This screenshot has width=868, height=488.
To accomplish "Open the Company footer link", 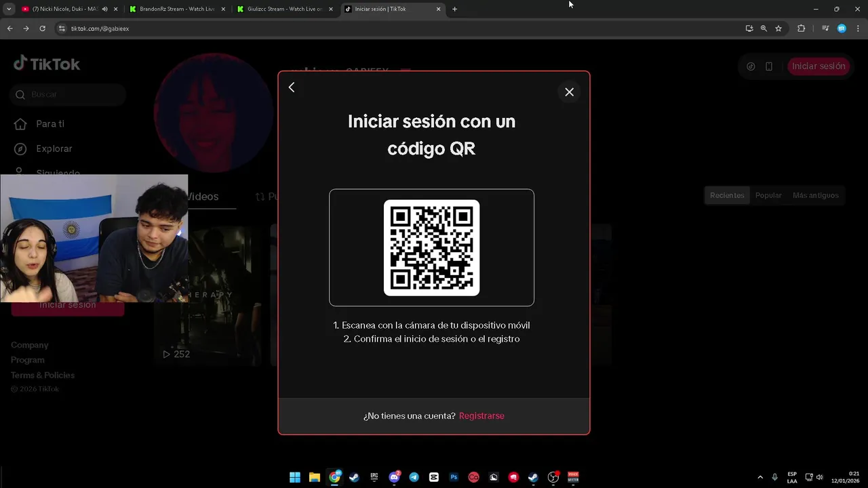I will coord(30,345).
